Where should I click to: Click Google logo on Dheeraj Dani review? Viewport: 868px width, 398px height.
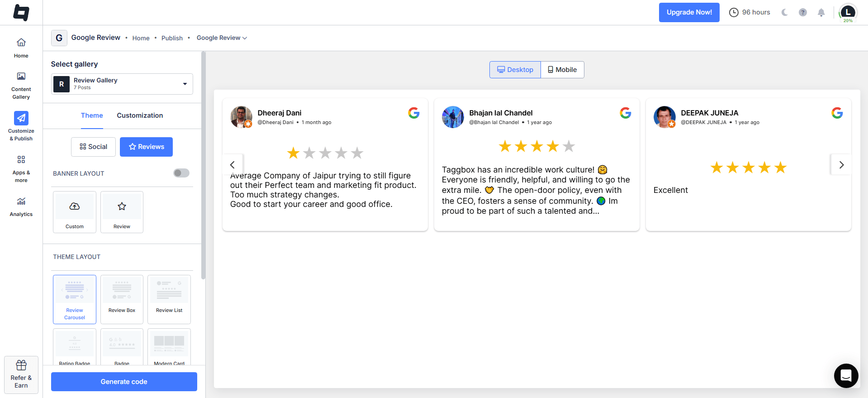coord(414,113)
